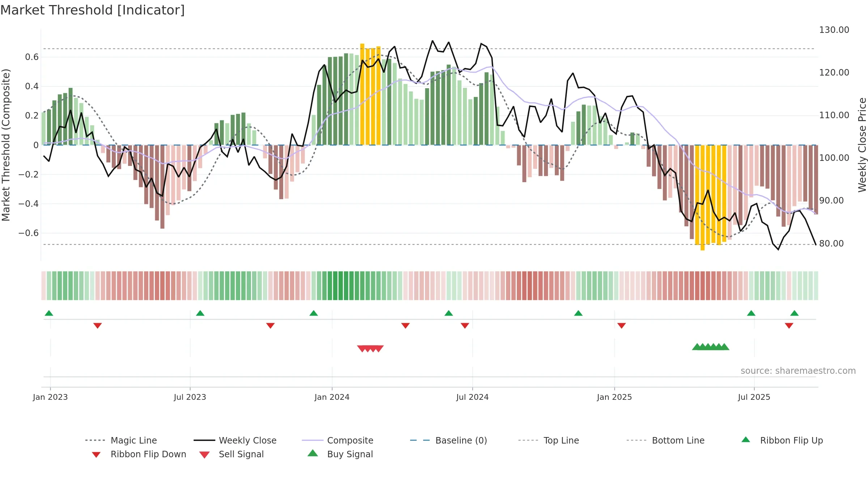Click the Jan 2024 x-axis label

pyautogui.click(x=332, y=397)
